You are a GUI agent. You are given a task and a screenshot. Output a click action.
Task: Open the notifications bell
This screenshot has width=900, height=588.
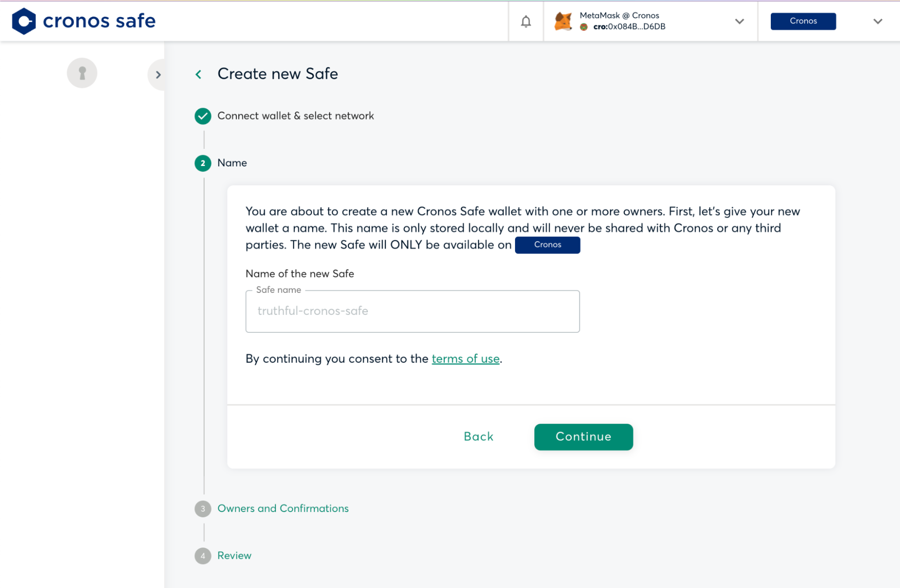(x=525, y=21)
